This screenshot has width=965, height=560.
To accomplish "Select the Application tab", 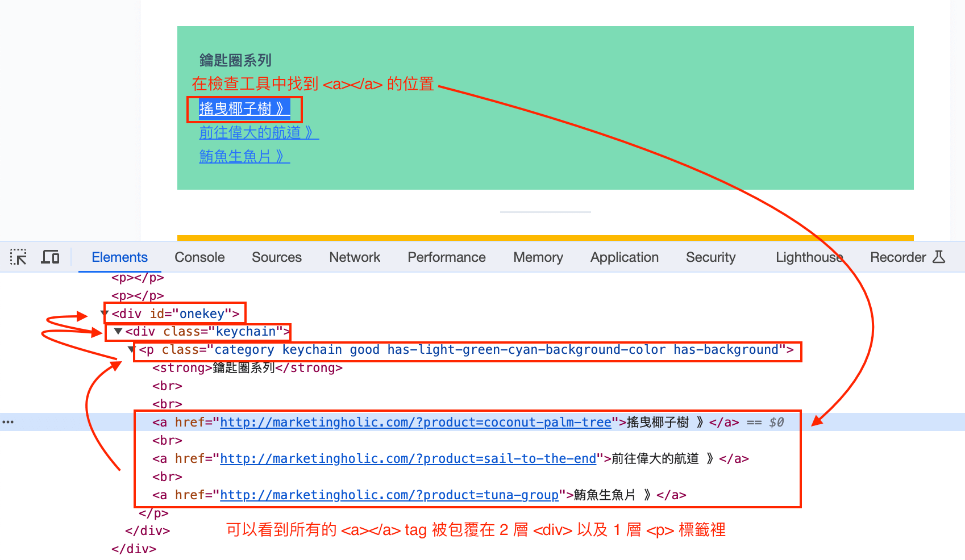I will [625, 257].
